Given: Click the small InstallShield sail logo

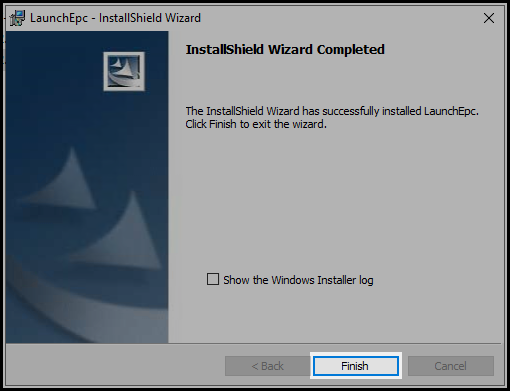Looking at the screenshot, I should (x=124, y=71).
